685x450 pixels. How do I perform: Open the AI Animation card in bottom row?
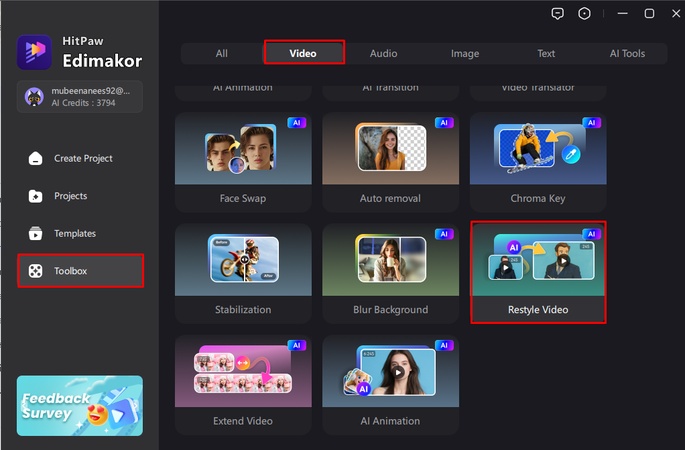391,385
